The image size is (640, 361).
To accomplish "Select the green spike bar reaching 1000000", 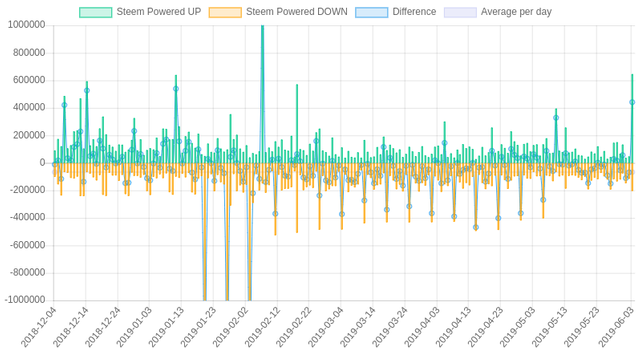I will [x=262, y=94].
